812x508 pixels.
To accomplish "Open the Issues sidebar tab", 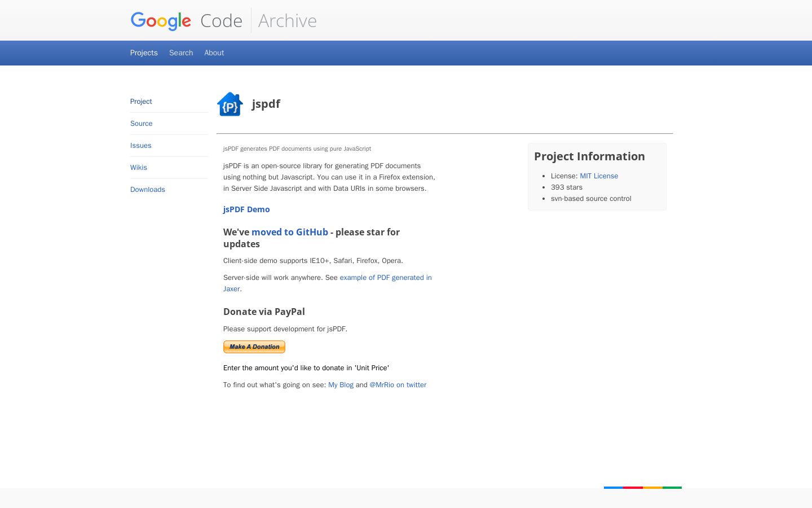I will (141, 146).
